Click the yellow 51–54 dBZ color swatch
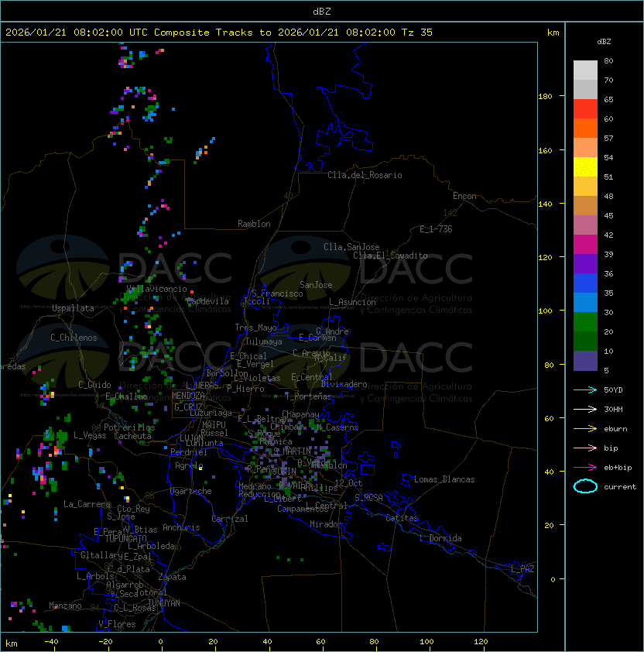644x652 pixels. [x=585, y=166]
